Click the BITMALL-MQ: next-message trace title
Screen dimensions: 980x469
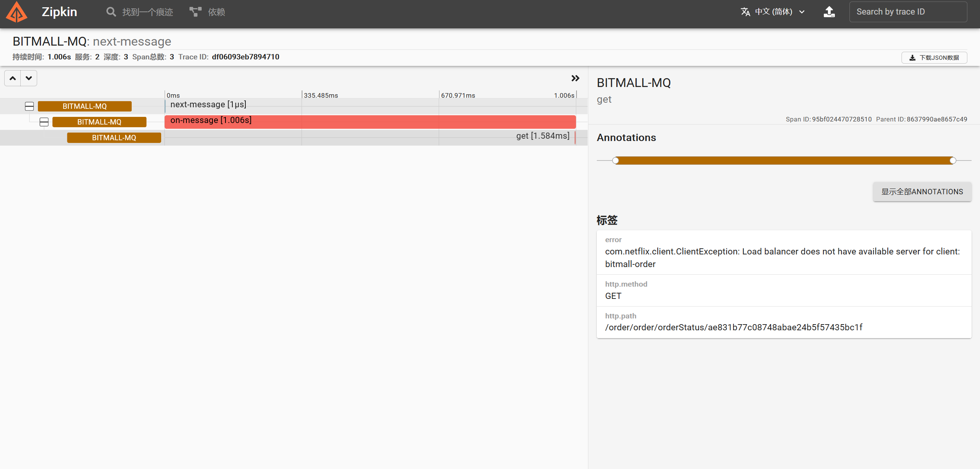[x=92, y=41]
